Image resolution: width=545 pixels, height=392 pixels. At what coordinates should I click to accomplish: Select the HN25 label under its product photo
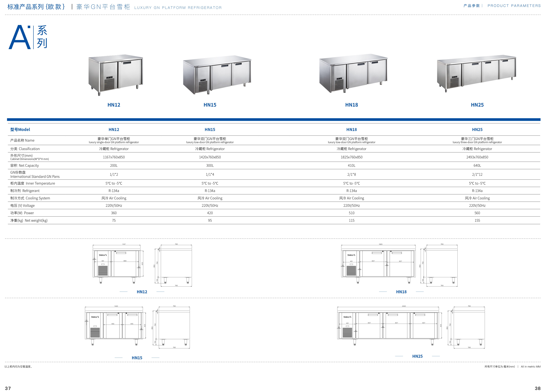(x=477, y=105)
